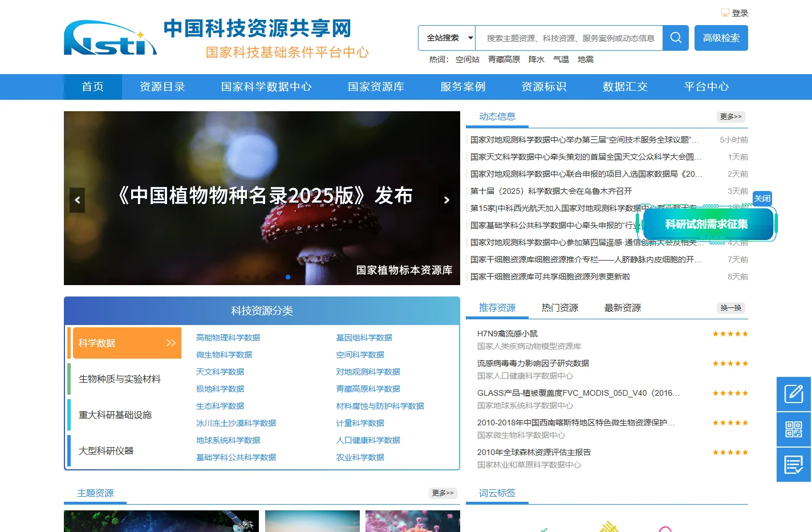The width and height of the screenshot is (812, 532).
Task: Click the 登录 login link
Action: pyautogui.click(x=740, y=13)
